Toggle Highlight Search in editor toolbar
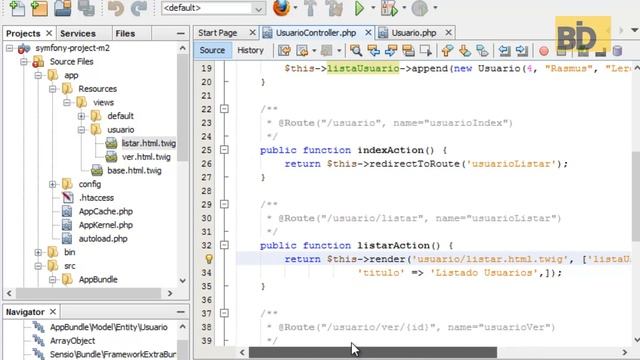This screenshot has width=640, height=360. 409,51
